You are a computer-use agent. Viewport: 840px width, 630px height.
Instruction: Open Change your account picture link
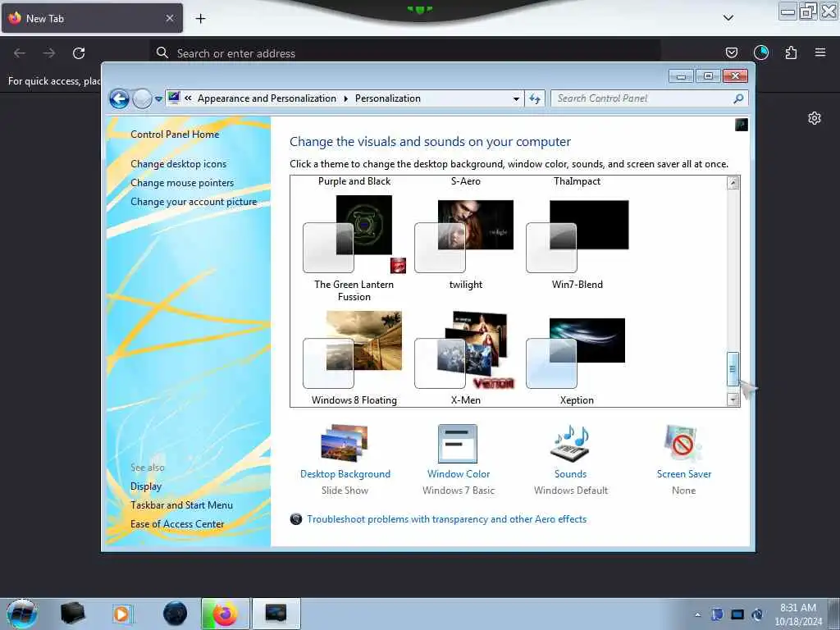pos(194,202)
